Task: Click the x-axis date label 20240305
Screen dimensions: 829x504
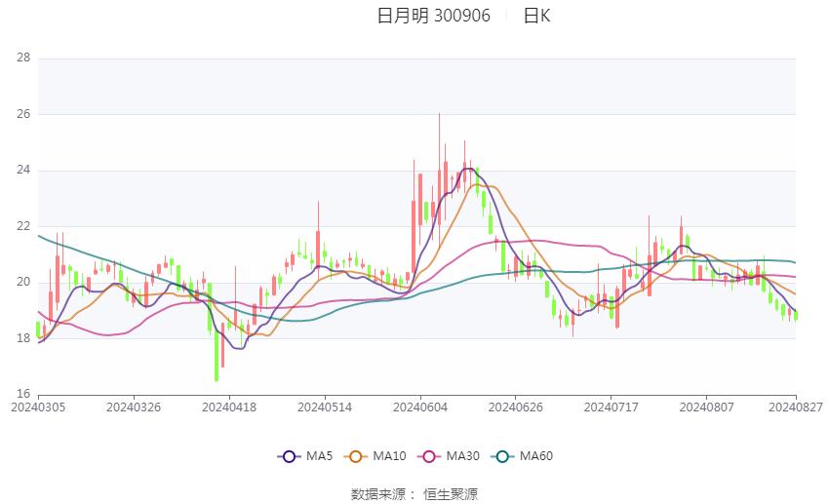Action: 38,407
